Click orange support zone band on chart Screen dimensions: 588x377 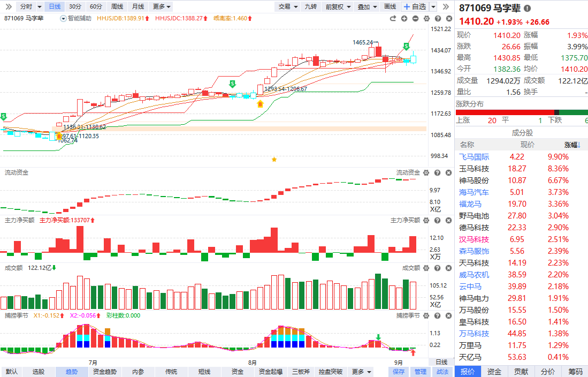[240, 129]
